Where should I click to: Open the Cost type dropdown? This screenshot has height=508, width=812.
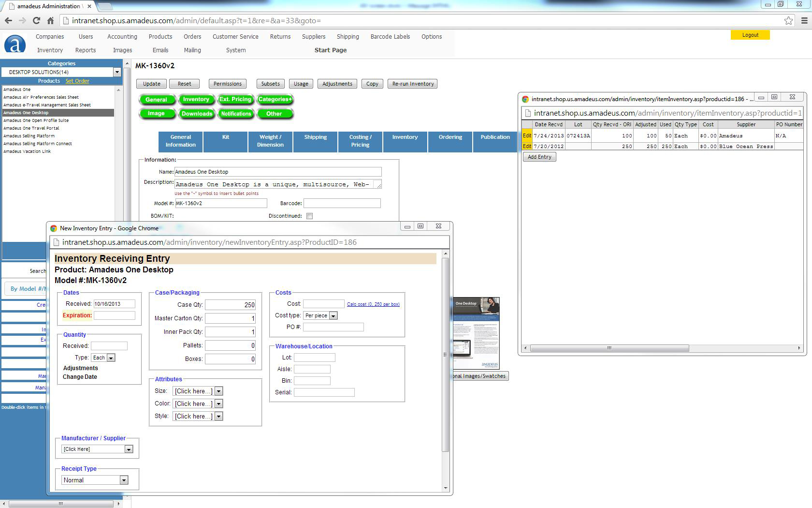[320, 315]
